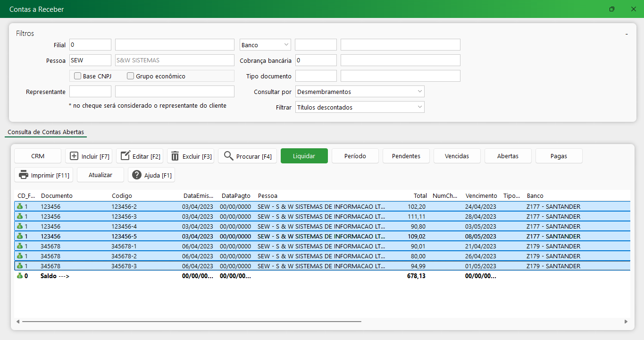
Task: Enable the Base CNPJ checkbox
Action: tap(78, 76)
